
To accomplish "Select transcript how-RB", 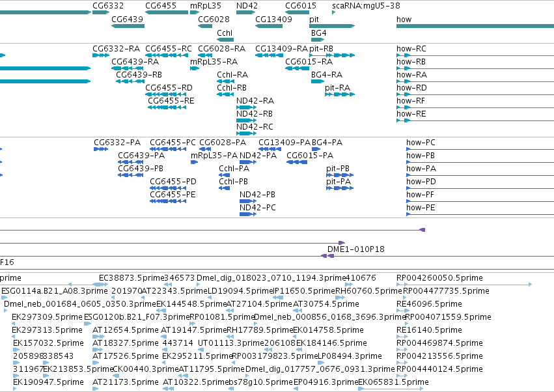I will [411, 61].
